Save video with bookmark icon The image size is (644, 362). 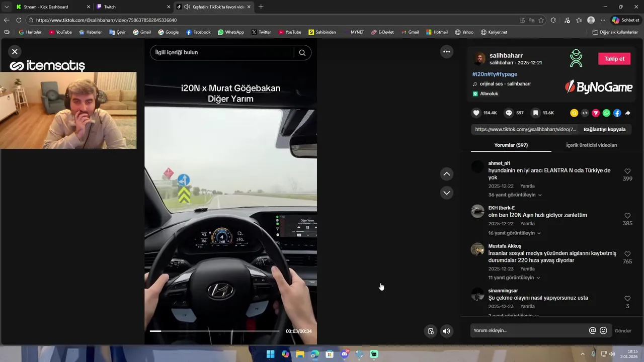point(536,113)
